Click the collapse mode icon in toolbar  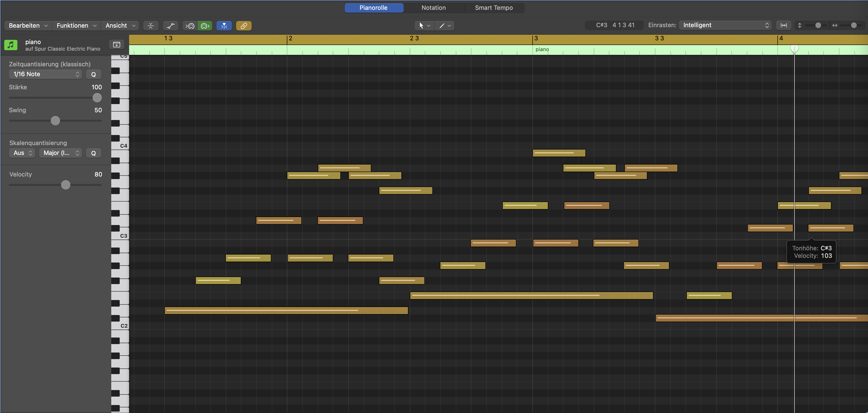[151, 26]
